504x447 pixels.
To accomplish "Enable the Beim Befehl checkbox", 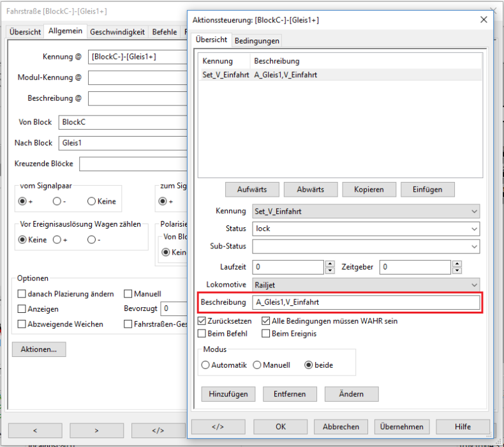I will (x=203, y=333).
